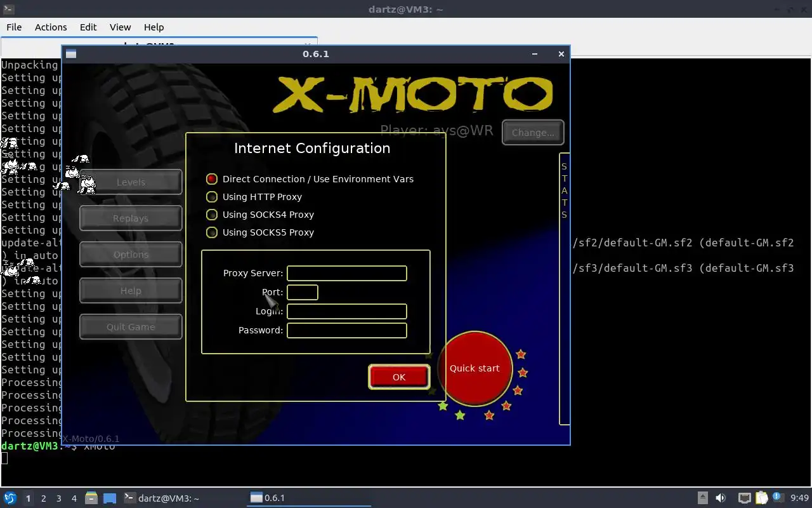
Task: Close the X-Moto 0.6.1 window
Action: [x=561, y=54]
